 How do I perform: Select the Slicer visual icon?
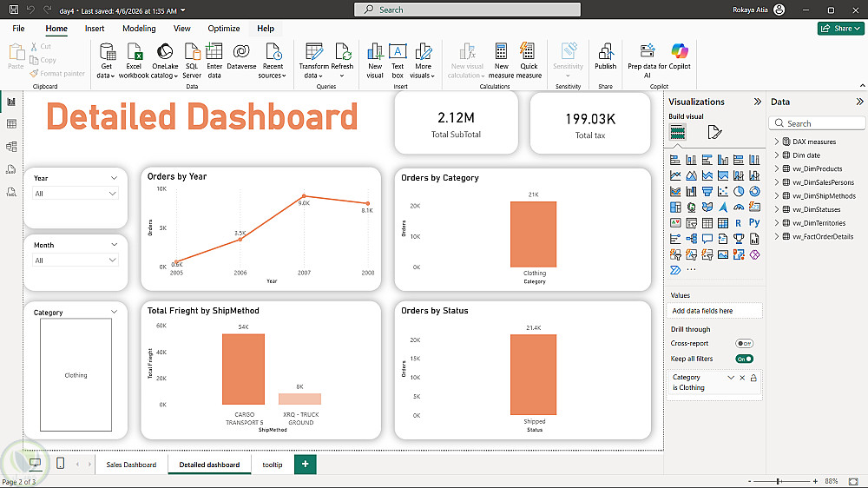tap(692, 223)
